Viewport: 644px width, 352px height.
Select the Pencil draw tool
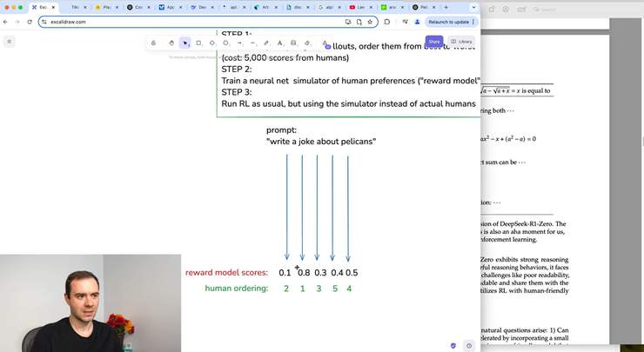point(266,43)
